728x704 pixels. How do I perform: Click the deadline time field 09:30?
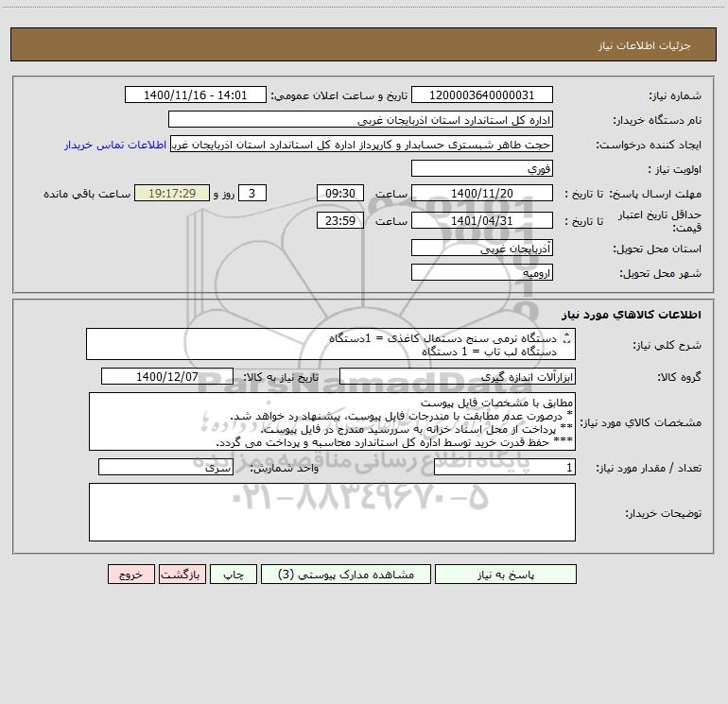point(339,193)
